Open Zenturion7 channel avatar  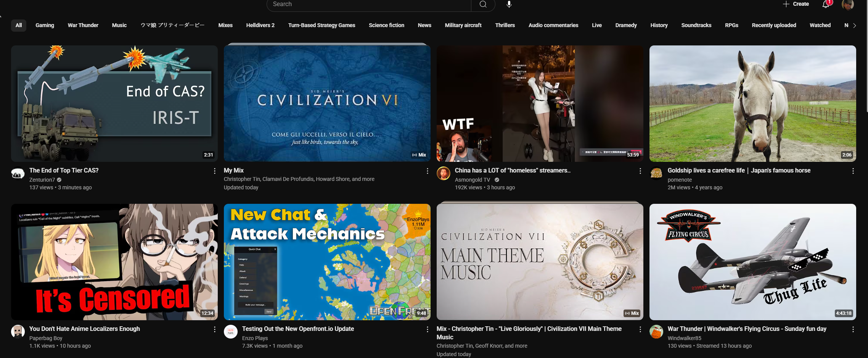pos(18,174)
